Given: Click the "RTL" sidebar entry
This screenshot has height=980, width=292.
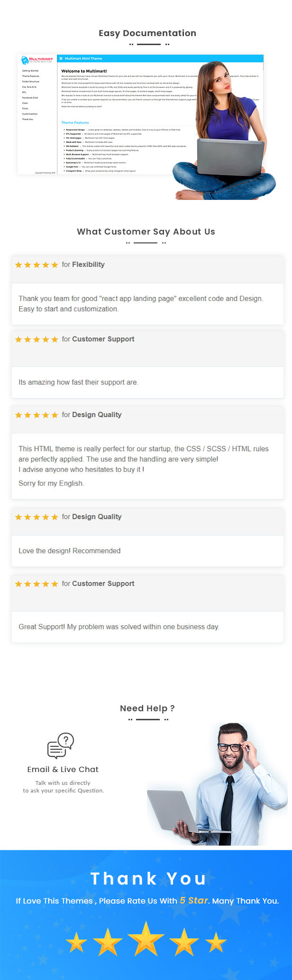Looking at the screenshot, I should [24, 92].
